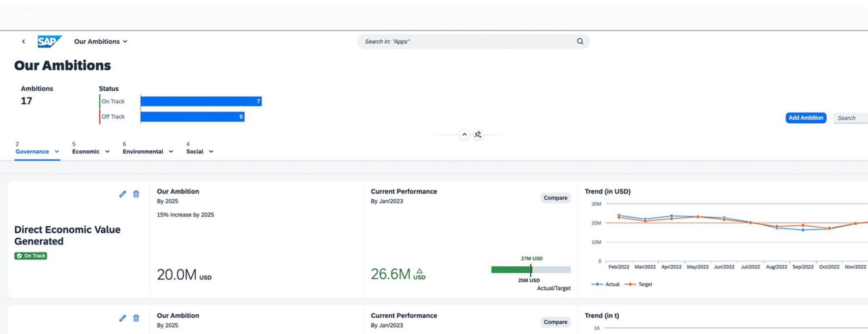This screenshot has height=334, width=868.
Task: Click the SAP logo
Action: tap(49, 42)
